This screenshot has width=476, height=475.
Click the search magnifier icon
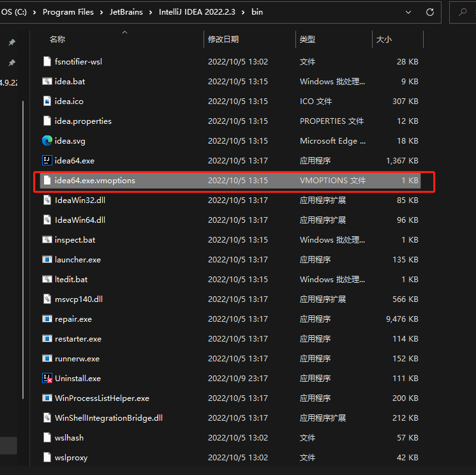[x=463, y=12]
